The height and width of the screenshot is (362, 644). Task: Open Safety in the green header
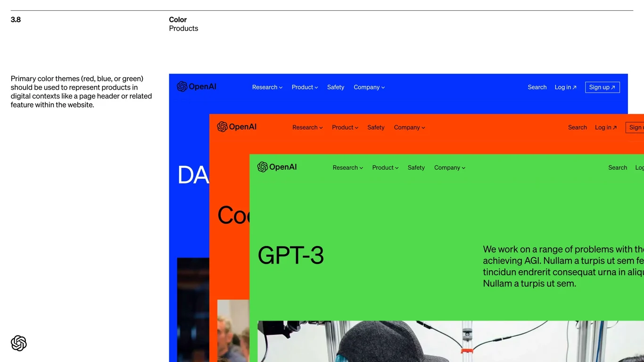click(416, 168)
